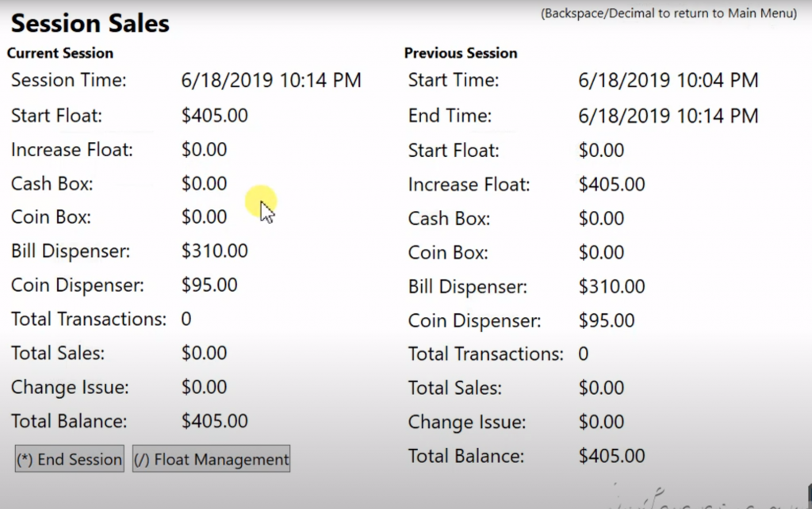This screenshot has width=812, height=509.
Task: Click previous session Start Time 10:04 PM
Action: point(668,81)
